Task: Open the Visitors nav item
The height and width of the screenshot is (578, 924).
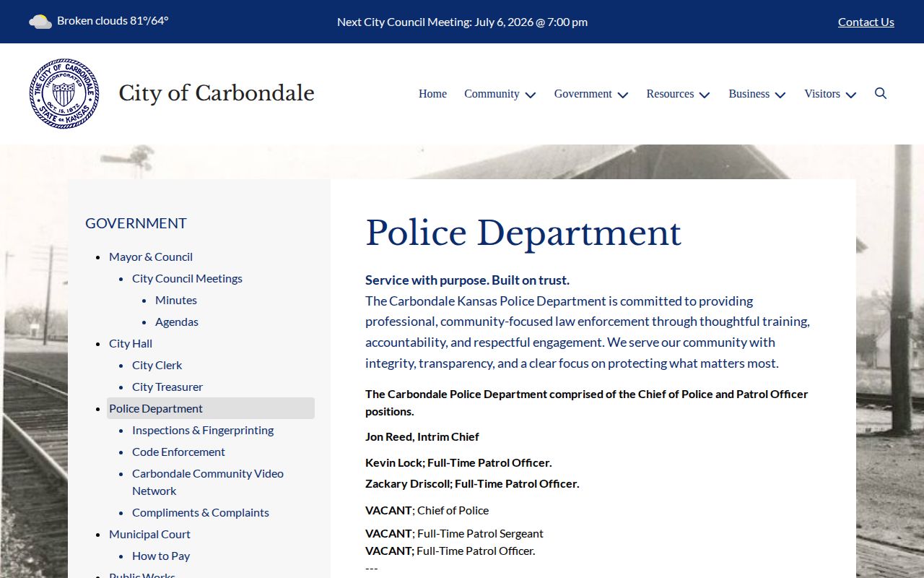Action: [x=822, y=94]
